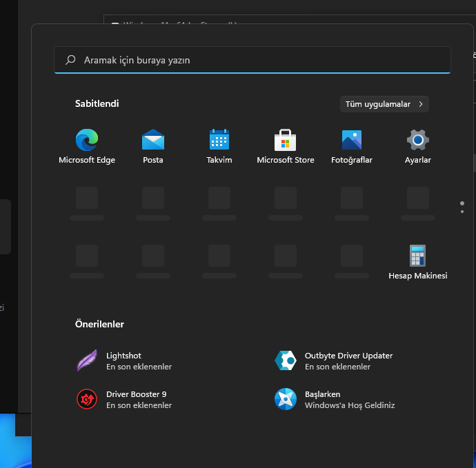Launch the Posta mail app
The image size is (476, 468).
pos(153,146)
